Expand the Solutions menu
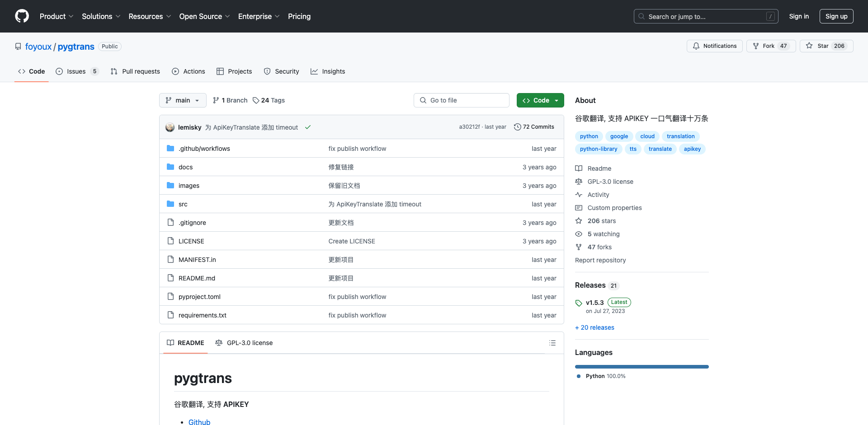This screenshot has width=868, height=425. pos(101,16)
